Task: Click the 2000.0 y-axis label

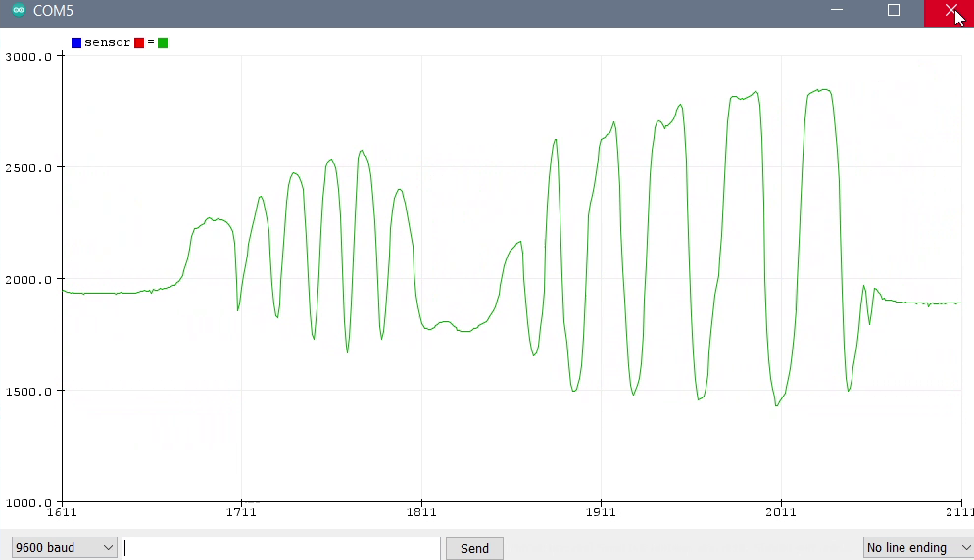Action: (28, 280)
